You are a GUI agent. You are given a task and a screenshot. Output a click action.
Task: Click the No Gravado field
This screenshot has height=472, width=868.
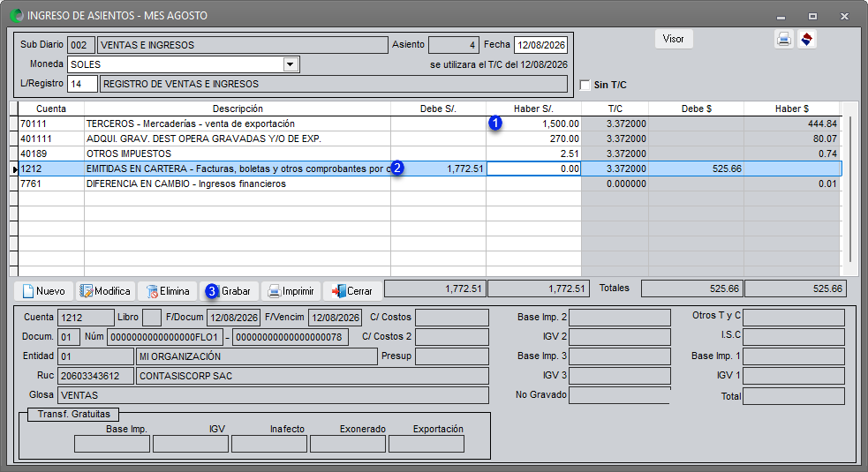[620, 395]
